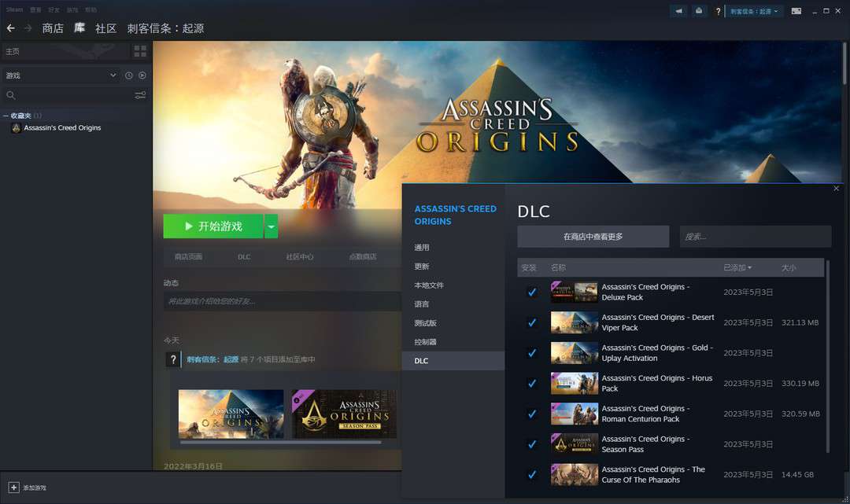Uncheck Roman Centurion Pack install checkbox
Viewport: 850px width, 504px height.
coord(532,414)
